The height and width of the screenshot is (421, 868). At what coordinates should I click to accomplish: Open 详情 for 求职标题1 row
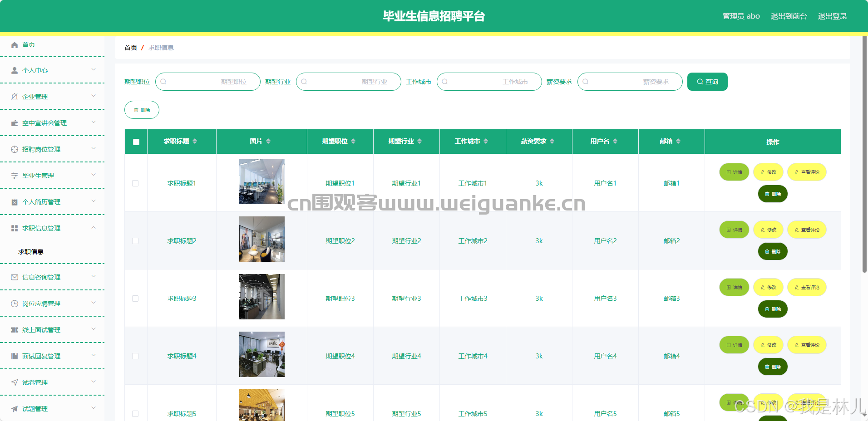(x=734, y=172)
